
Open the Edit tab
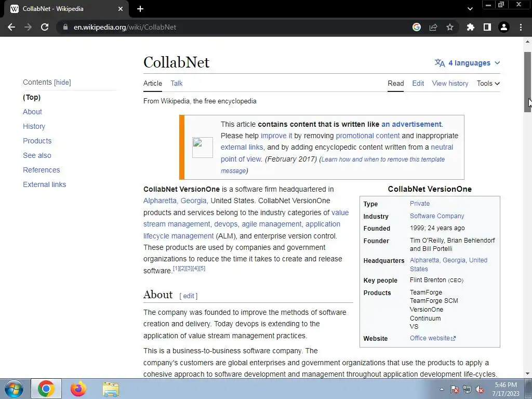418,84
